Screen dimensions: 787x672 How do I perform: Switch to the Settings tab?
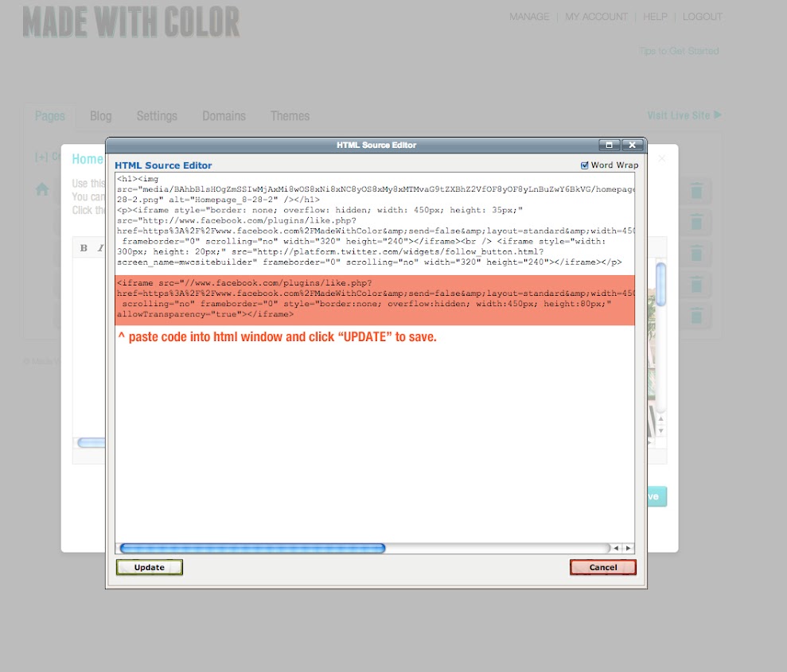(x=157, y=116)
